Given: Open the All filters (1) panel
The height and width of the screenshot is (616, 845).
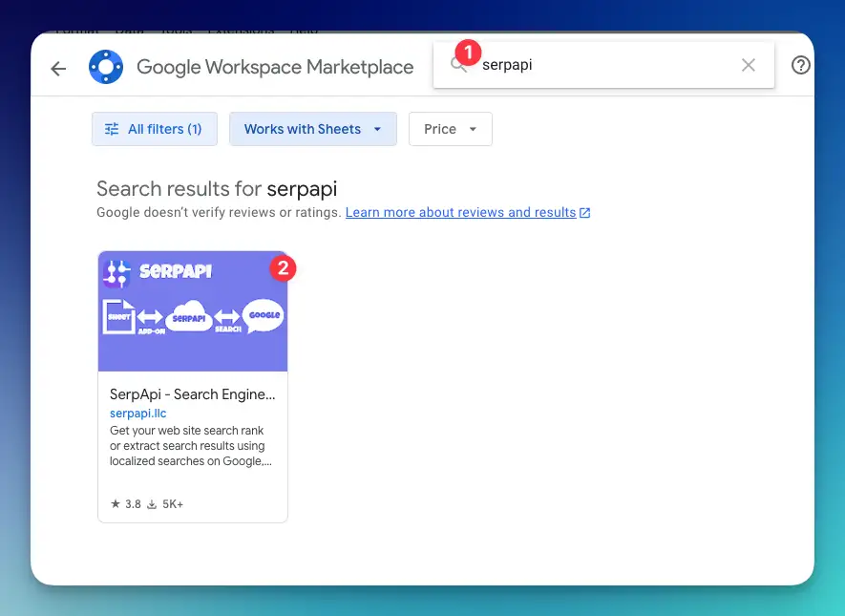Looking at the screenshot, I should point(155,129).
